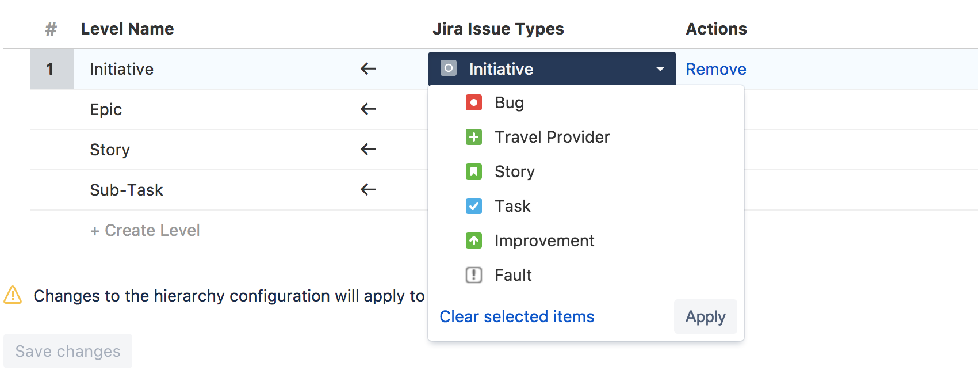Remove the Initiative hierarchy level
This screenshot has height=374, width=980.
coord(715,68)
